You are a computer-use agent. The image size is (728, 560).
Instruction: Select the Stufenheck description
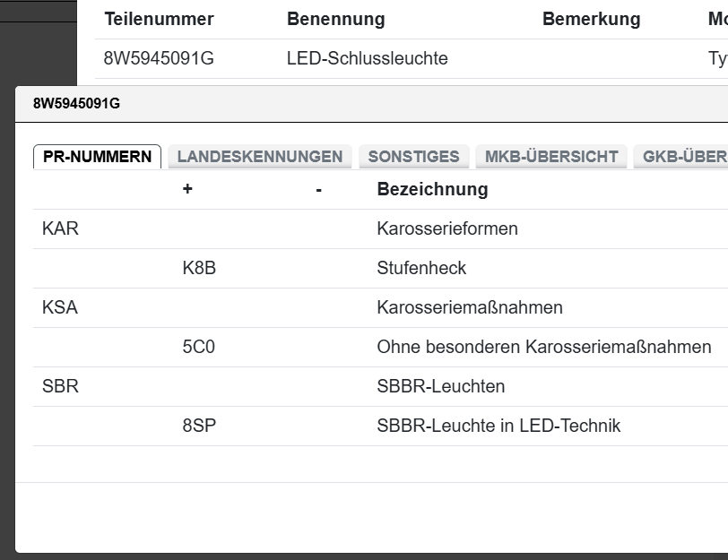421,268
